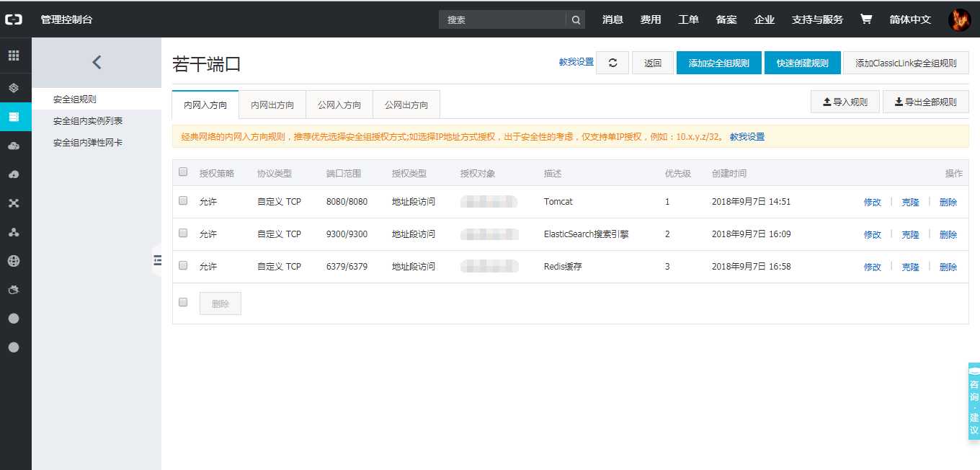Click the search magnifier icon
Screen dimensions: 980x470
(x=576, y=20)
